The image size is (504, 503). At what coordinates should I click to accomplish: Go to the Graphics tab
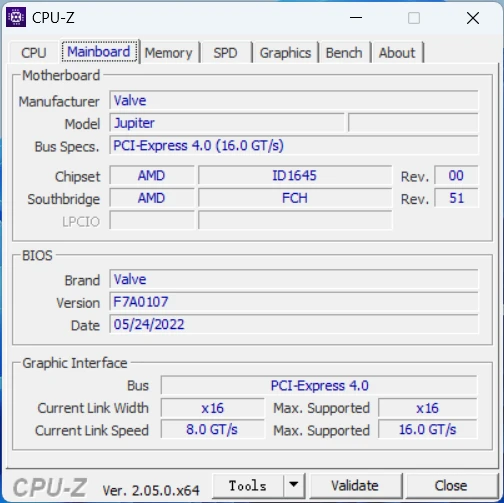coord(285,53)
